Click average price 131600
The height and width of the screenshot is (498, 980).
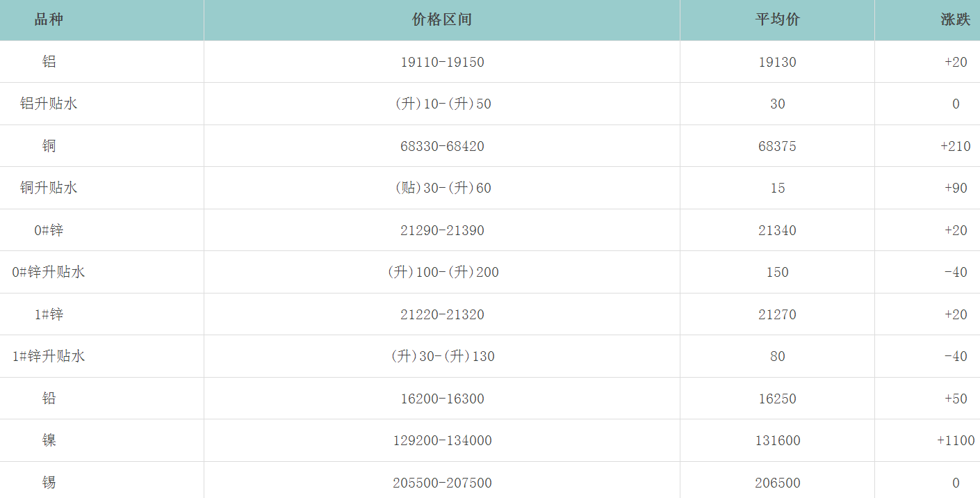click(777, 440)
